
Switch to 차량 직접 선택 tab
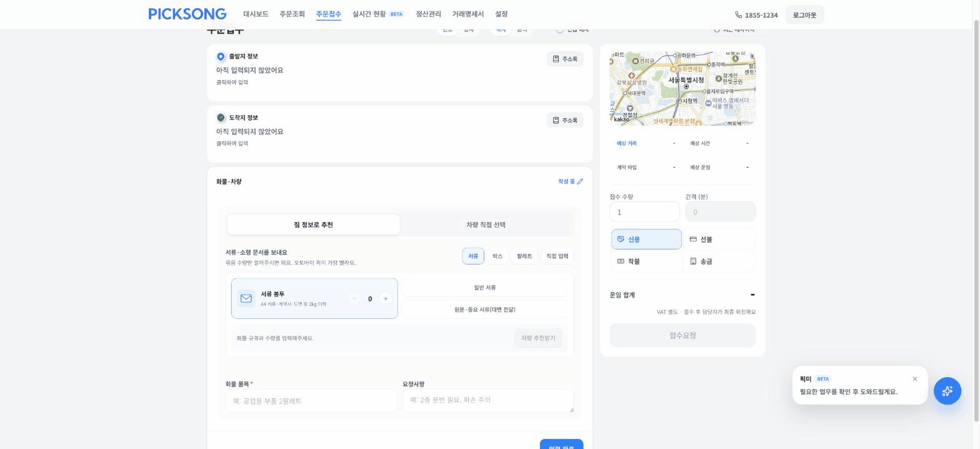pyautogui.click(x=486, y=224)
